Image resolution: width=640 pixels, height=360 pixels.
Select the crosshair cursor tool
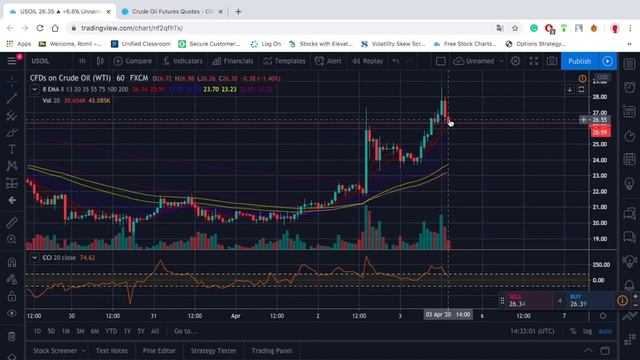[x=12, y=82]
